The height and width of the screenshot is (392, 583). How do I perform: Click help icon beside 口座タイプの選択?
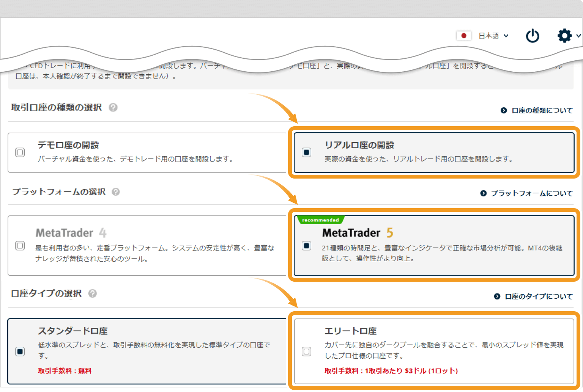pyautogui.click(x=92, y=293)
